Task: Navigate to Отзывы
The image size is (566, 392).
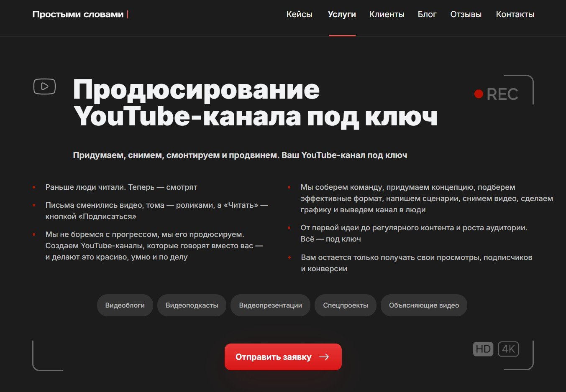Action: [466, 14]
